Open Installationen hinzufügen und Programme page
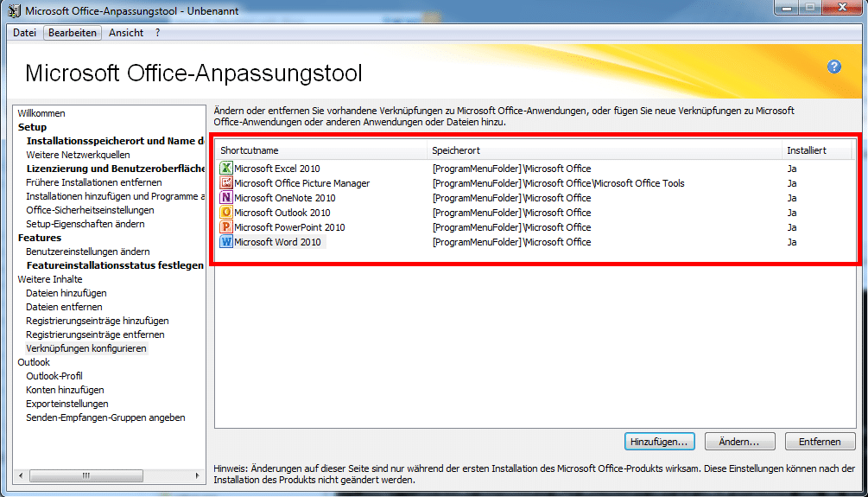Image resolution: width=868 pixels, height=497 pixels. pos(115,196)
